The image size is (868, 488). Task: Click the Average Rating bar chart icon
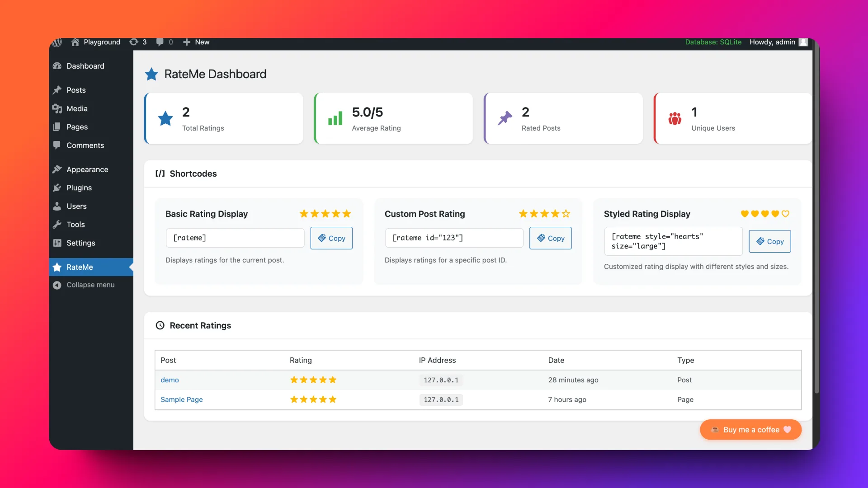335,118
